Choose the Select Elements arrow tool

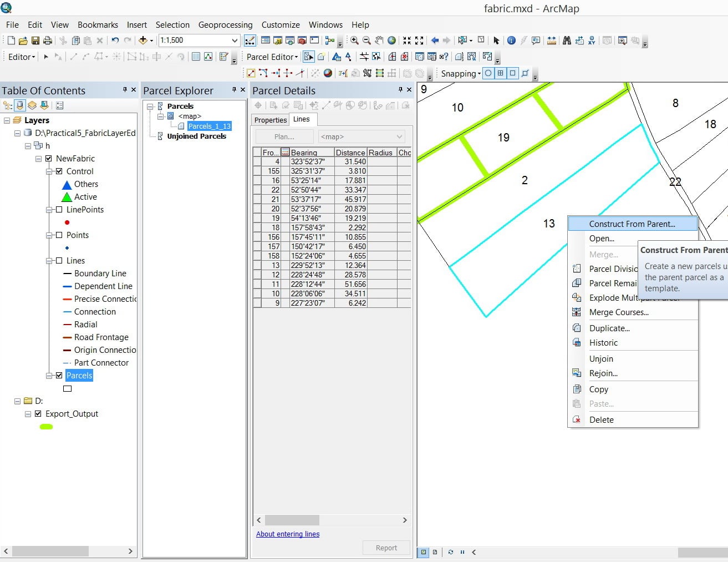point(496,40)
